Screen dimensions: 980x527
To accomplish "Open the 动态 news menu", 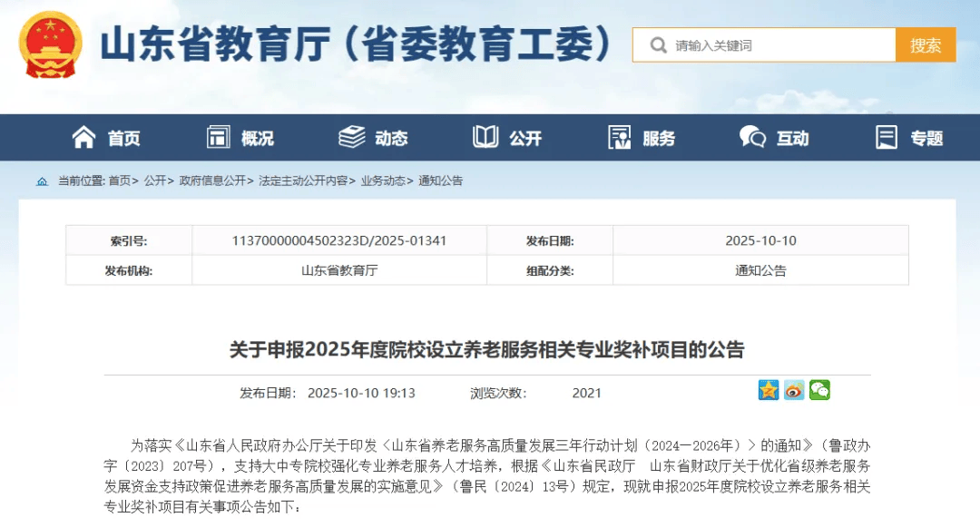I will coord(374,138).
